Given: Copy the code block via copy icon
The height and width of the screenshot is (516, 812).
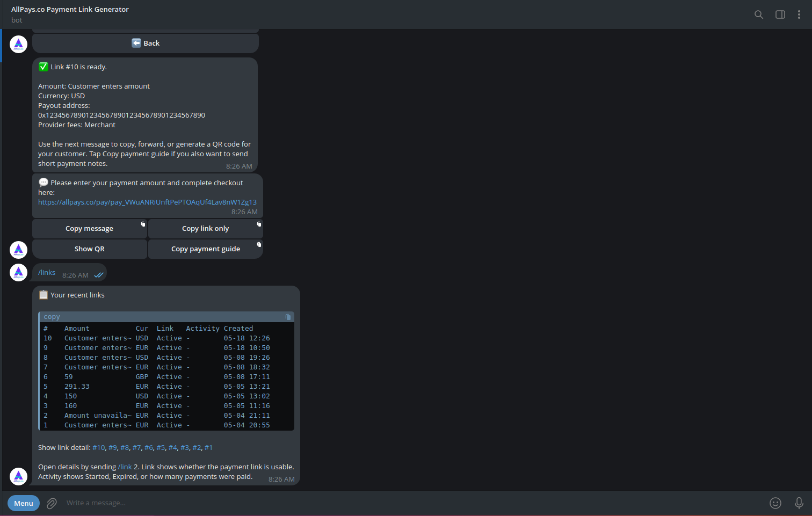Looking at the screenshot, I should point(288,317).
